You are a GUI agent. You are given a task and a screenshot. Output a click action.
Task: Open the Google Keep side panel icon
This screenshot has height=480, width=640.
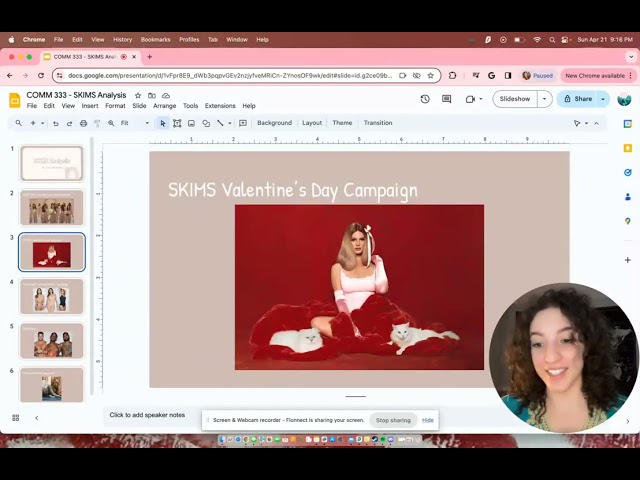(628, 148)
